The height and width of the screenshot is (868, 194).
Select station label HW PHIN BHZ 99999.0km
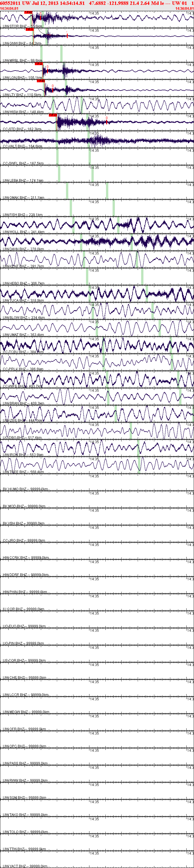tap(25, 592)
